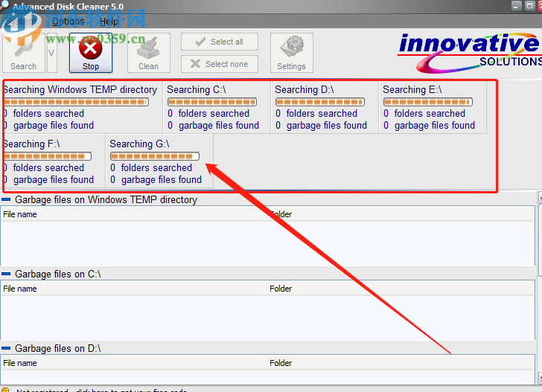Open the Options menu
Image resolution: width=542 pixels, height=392 pixels.
click(x=68, y=22)
